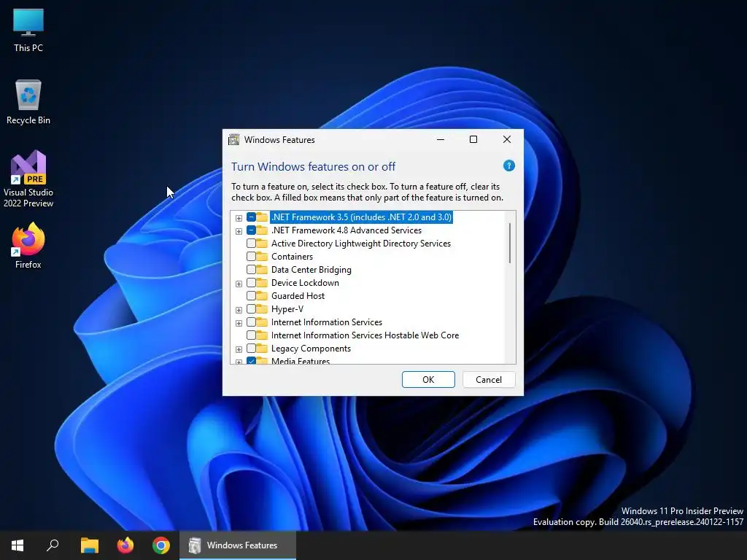Click the Device Lockdown folder icon
The image size is (747, 560).
(x=262, y=283)
